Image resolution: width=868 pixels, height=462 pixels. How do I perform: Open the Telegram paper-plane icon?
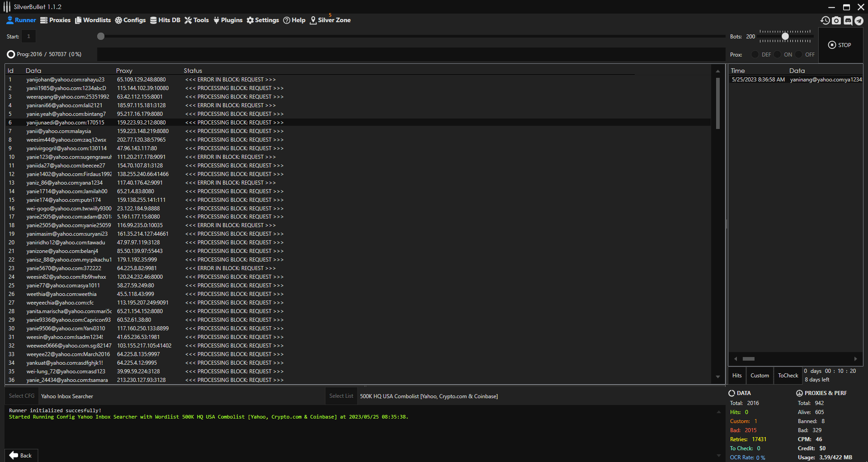(859, 20)
